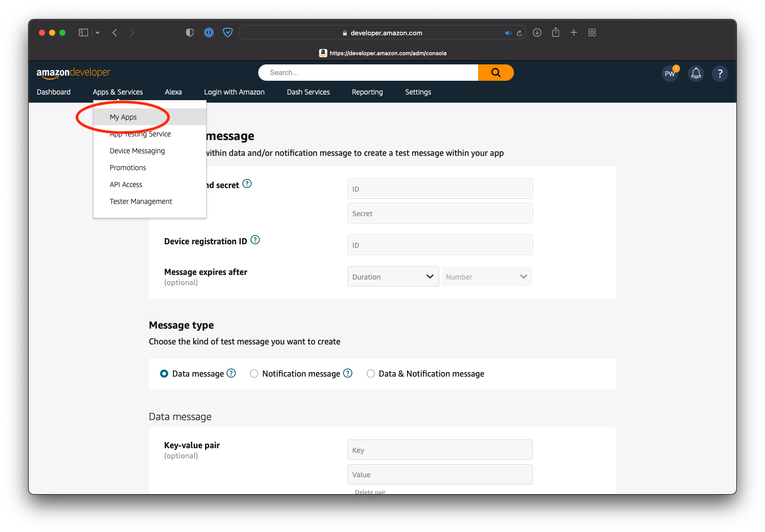Open the help question mark button
Screen dimensions: 765x532
(x=720, y=74)
